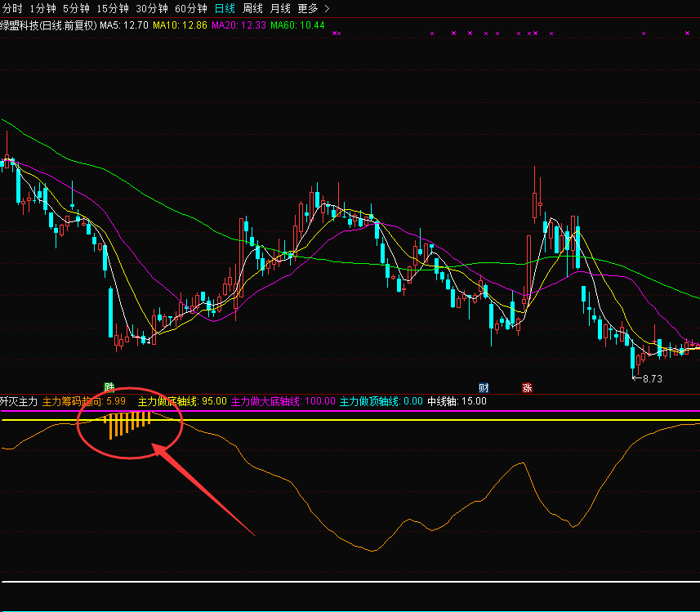
Task: Click the MA20: 12.33 indicator label
Action: pyautogui.click(x=239, y=25)
